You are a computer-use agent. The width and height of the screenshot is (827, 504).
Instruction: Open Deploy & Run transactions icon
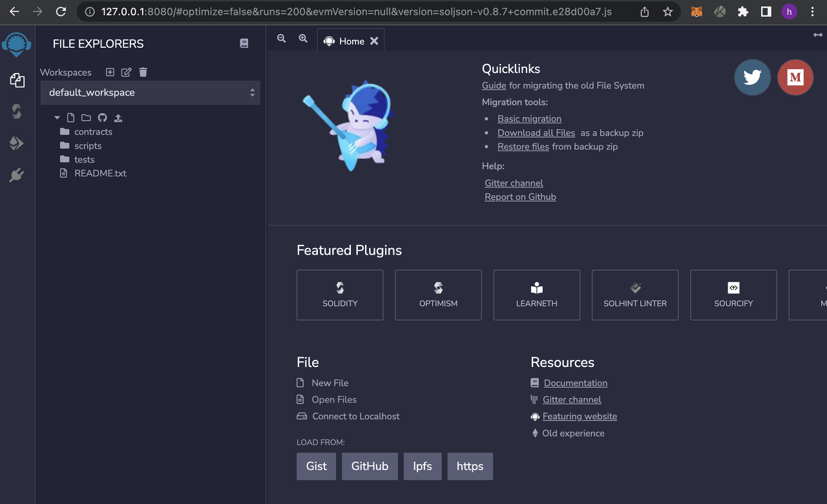coord(17,143)
